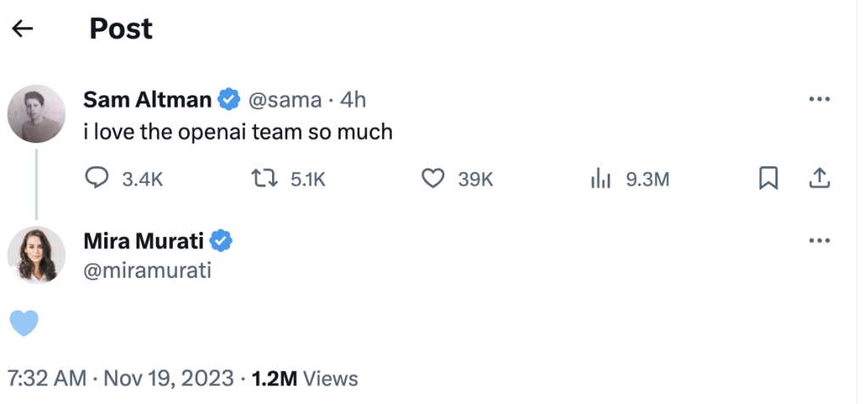
Task: Open the @miramurati handle link
Action: click(147, 270)
